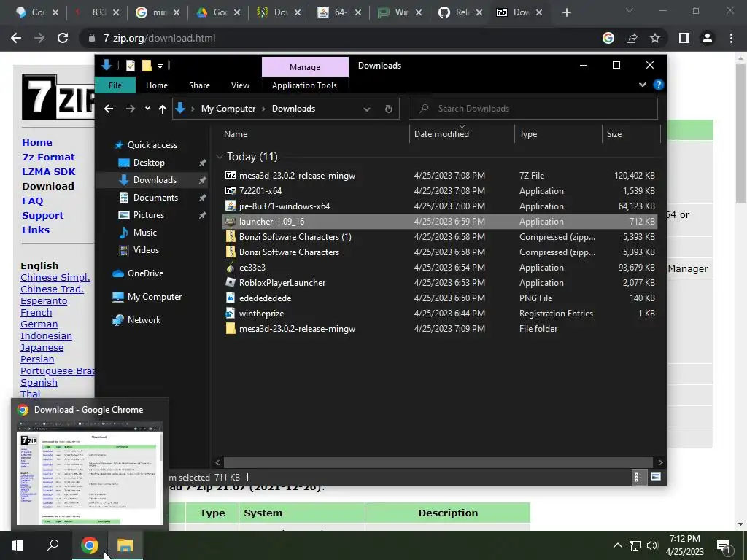Open OneDrive in navigation pane

145,273
